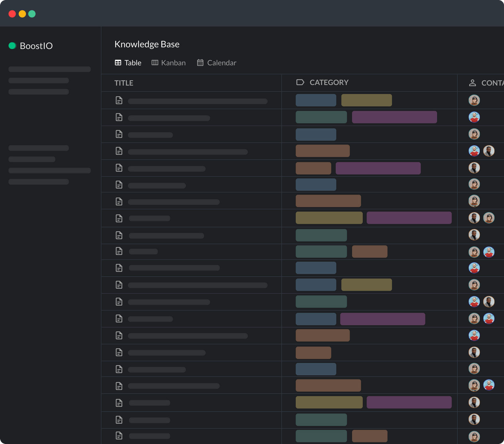Click the contact avatar in first row
This screenshot has height=444, width=504.
point(474,100)
